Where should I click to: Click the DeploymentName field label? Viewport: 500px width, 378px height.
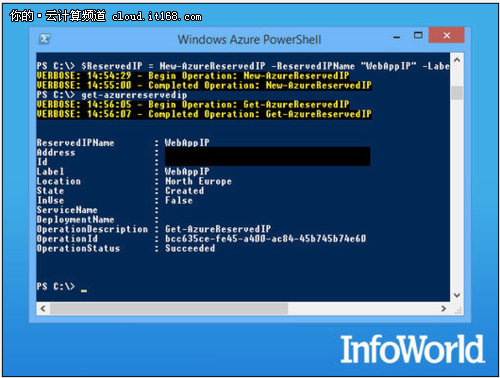coord(75,220)
